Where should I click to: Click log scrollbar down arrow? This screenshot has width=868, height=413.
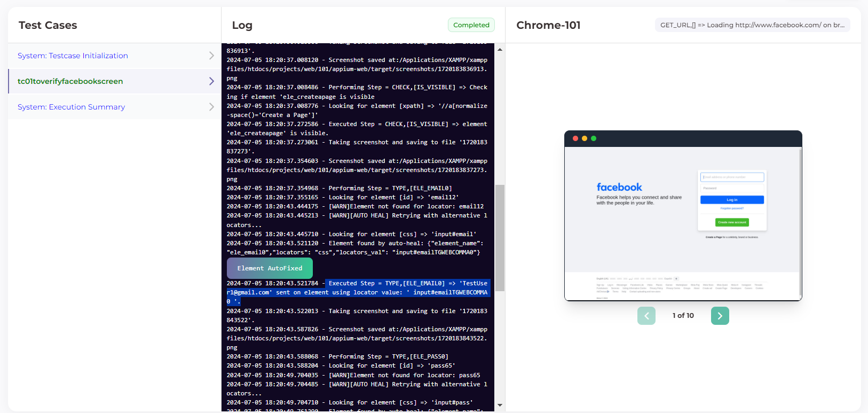[500, 406]
